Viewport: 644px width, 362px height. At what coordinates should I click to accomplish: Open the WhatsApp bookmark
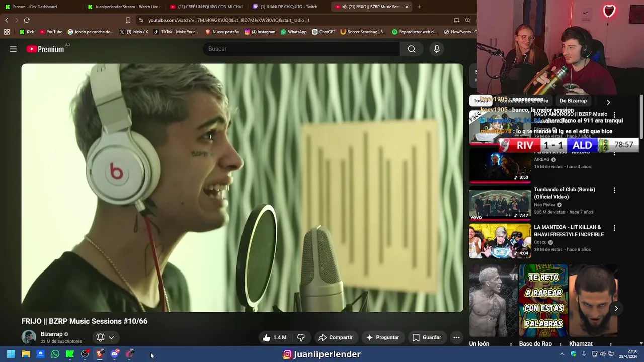point(294,32)
